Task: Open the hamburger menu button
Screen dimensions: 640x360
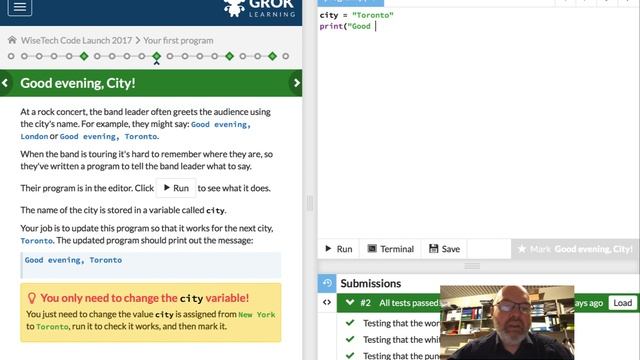Action: 20,7
